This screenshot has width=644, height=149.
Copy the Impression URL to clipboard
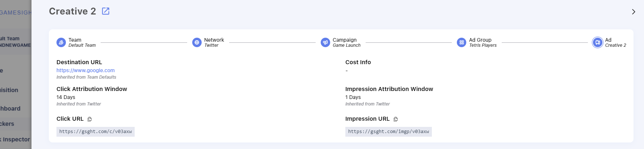(x=396, y=119)
